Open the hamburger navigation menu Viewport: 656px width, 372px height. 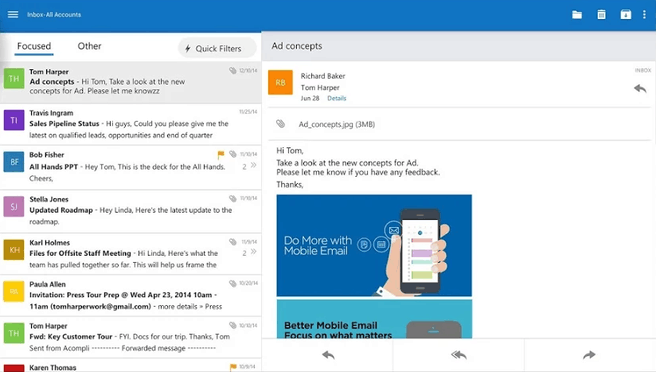[x=13, y=15]
